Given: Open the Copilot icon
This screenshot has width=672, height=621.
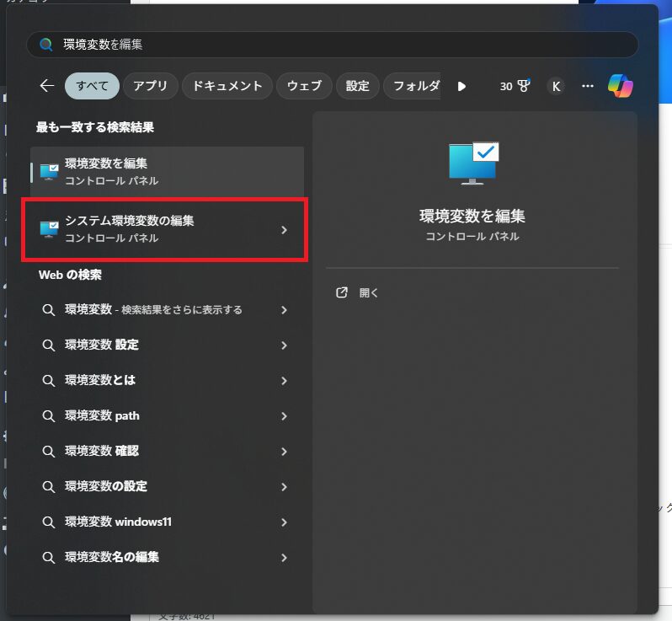Looking at the screenshot, I should click(x=620, y=86).
